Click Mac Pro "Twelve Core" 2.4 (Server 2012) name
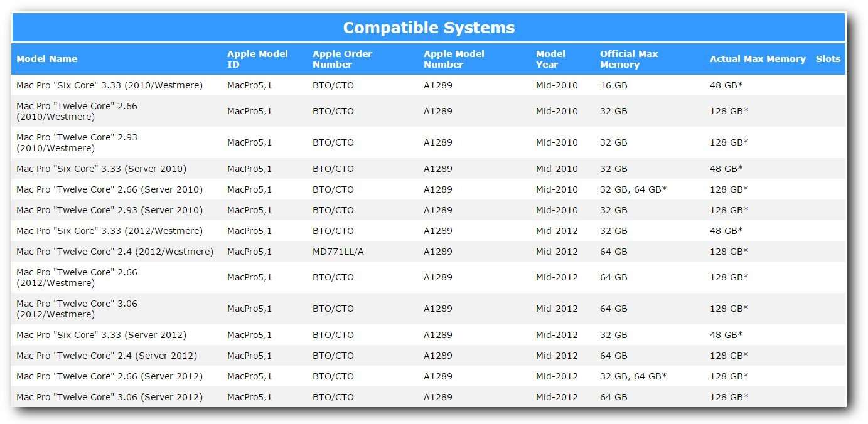Screen dimensions: 868x424 tap(107, 356)
